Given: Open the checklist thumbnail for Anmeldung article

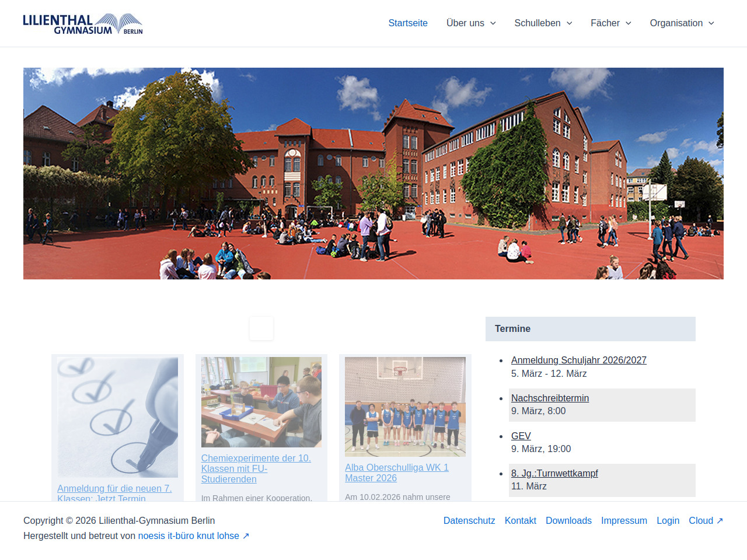Looking at the screenshot, I should click(x=118, y=417).
